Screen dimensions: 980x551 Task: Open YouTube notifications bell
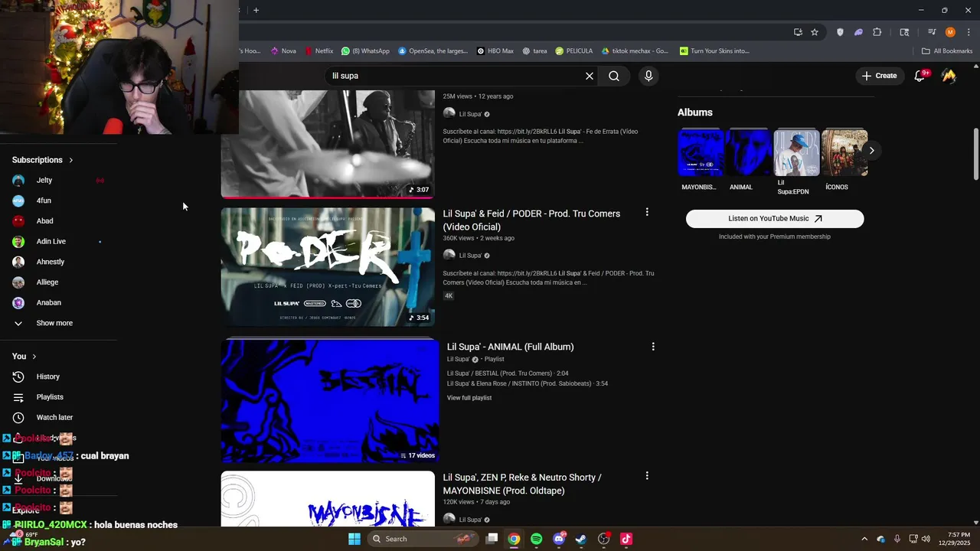tap(920, 76)
